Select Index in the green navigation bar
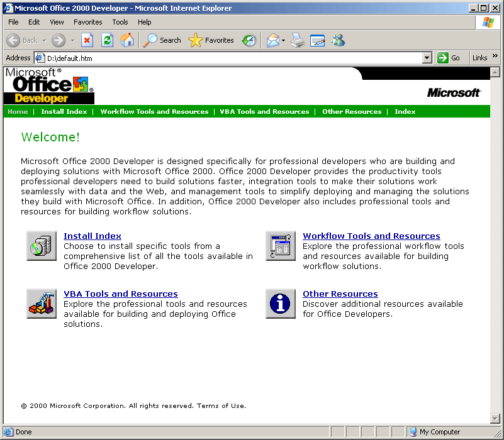The image size is (504, 440). click(x=405, y=111)
